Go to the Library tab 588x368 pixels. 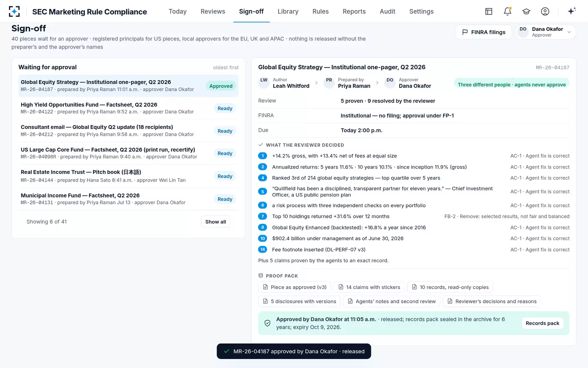(x=288, y=11)
